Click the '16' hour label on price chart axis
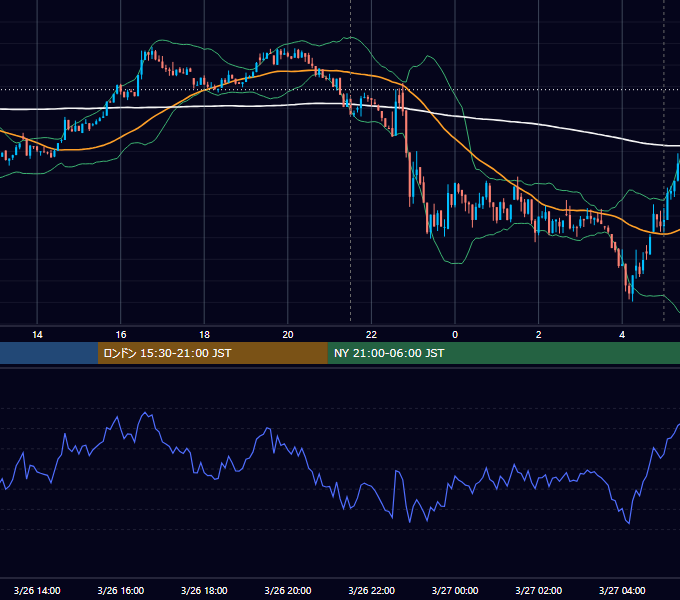Screen dimensions: 680x600 point(121,335)
